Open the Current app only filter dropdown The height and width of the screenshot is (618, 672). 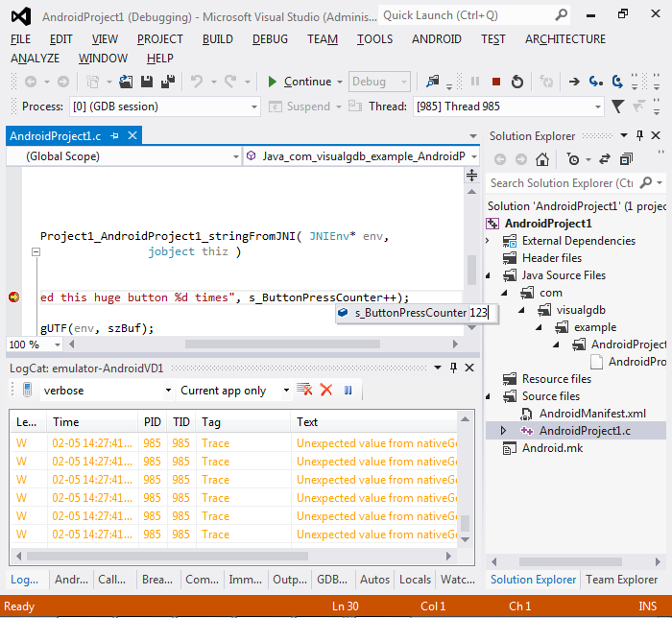[286, 391]
